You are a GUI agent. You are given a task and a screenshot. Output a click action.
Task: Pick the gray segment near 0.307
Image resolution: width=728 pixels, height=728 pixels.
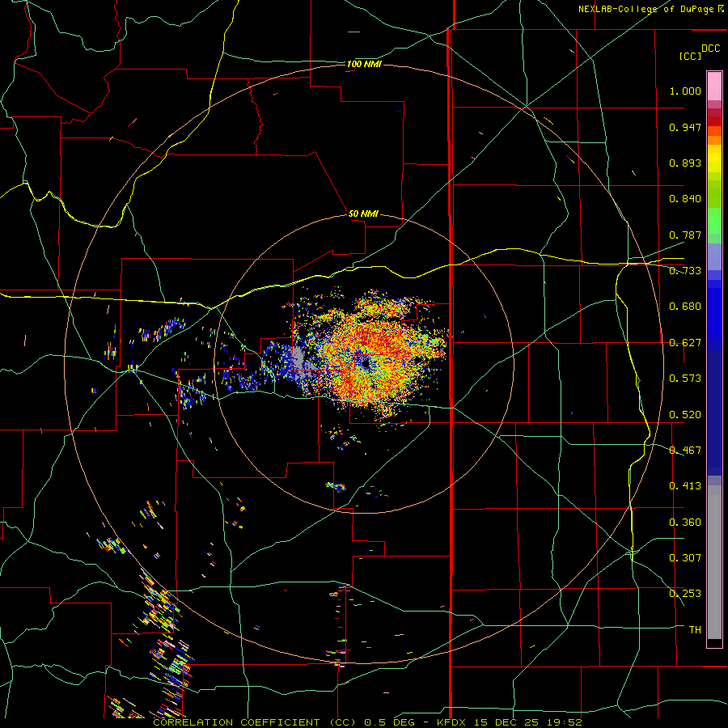click(x=714, y=562)
